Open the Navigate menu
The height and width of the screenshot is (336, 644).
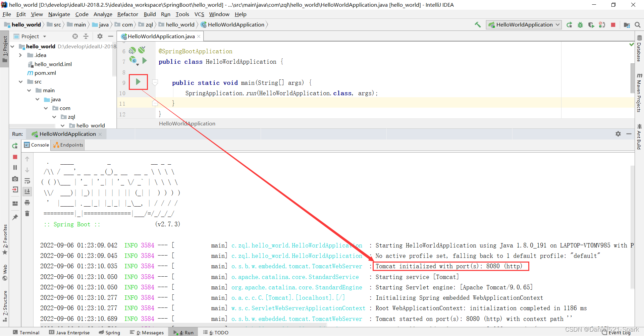[59, 14]
